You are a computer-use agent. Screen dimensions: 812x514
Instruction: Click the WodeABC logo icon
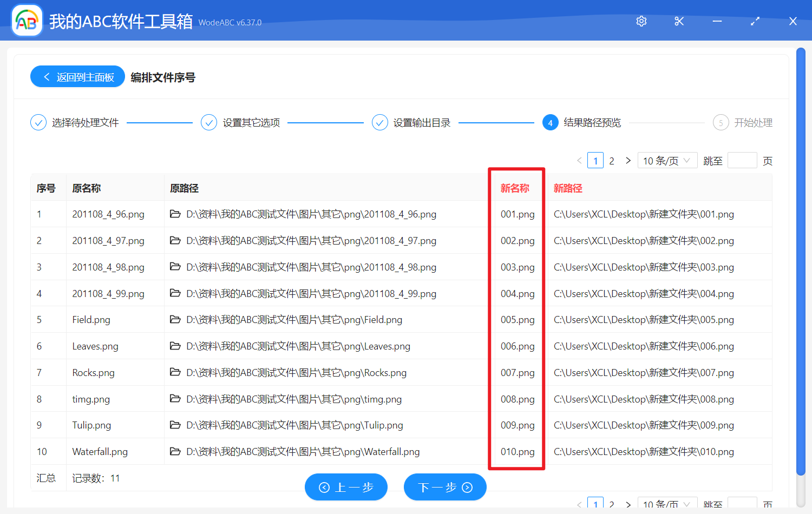[27, 21]
